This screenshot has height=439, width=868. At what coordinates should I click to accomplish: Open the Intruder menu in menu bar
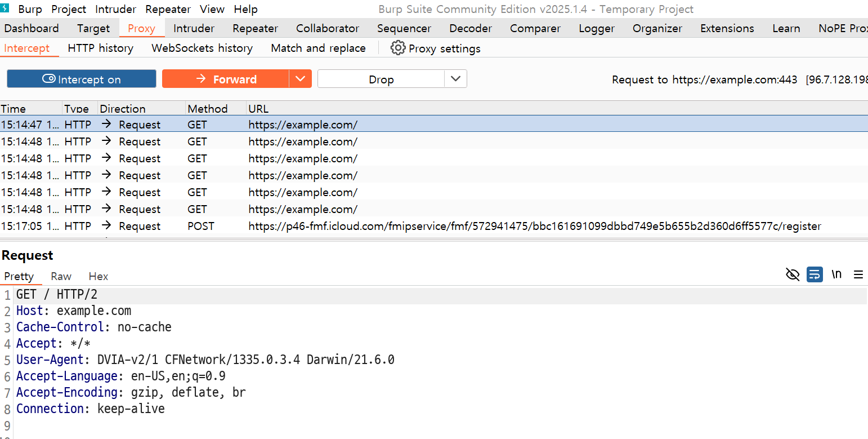(x=115, y=9)
